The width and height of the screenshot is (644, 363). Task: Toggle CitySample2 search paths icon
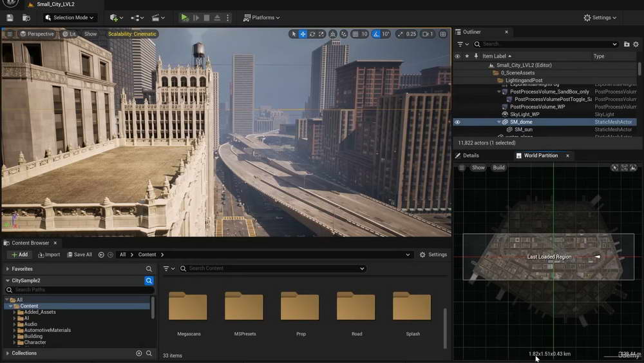(x=149, y=280)
